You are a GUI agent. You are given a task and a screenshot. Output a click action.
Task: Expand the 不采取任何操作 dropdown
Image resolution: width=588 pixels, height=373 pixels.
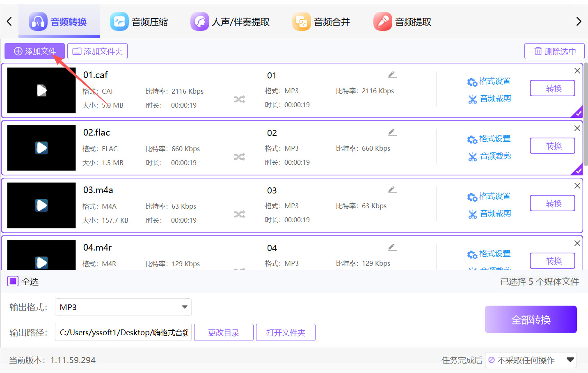tap(531, 360)
